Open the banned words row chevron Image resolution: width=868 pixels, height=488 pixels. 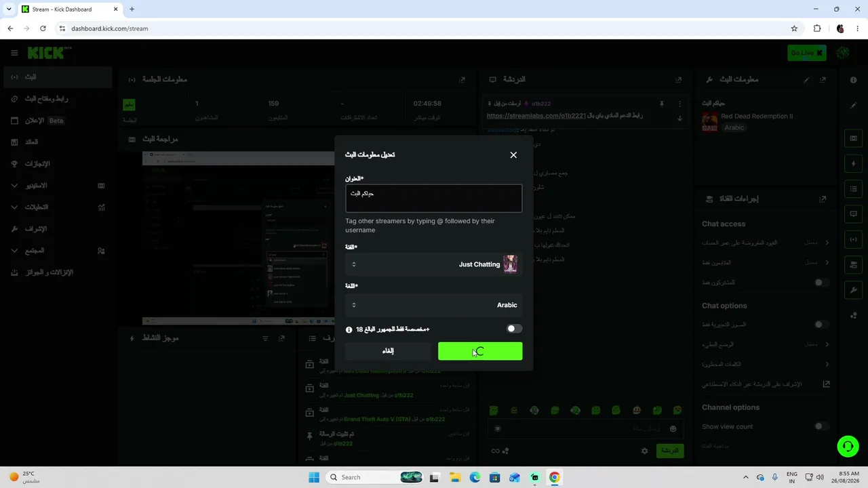pos(827,364)
